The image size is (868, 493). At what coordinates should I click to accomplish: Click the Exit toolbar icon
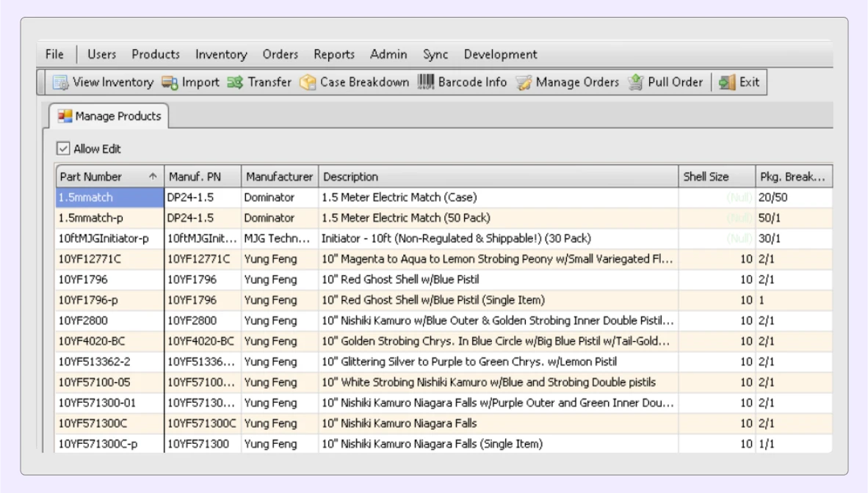[727, 82]
